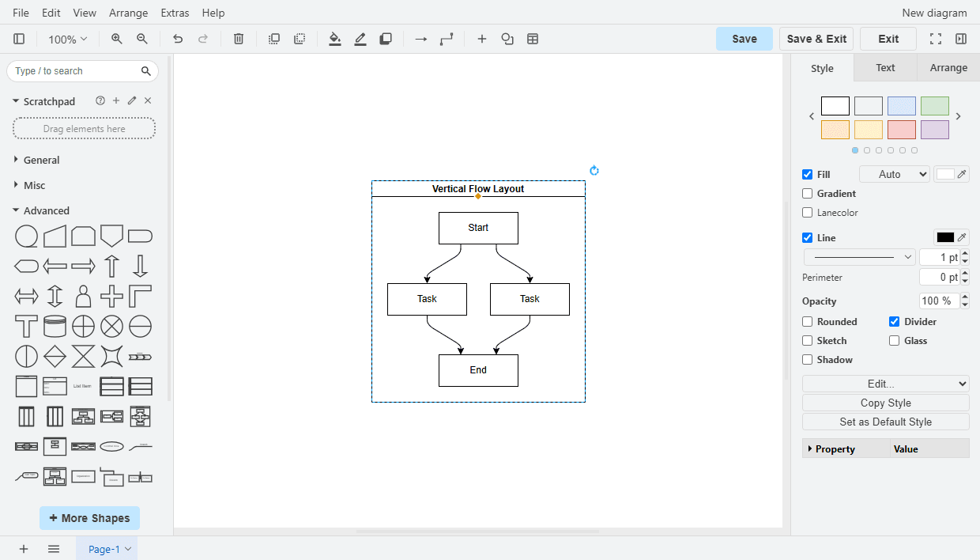Click the Delete trash can icon
This screenshot has height=560, width=980.
pyautogui.click(x=239, y=39)
